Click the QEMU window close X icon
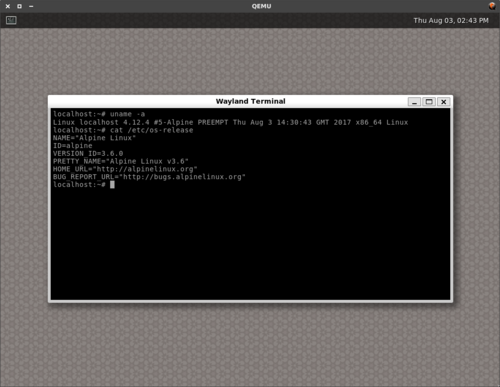Screen dimensions: 500x387 point(8,6)
